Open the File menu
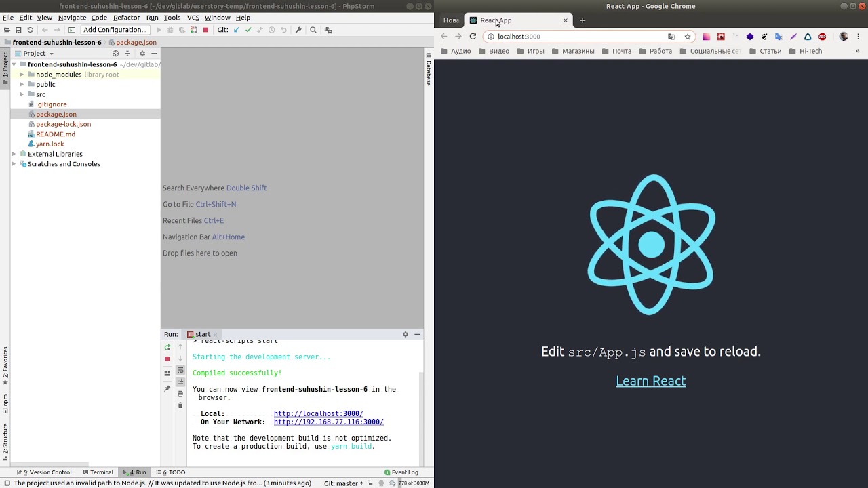Screen dimensions: 868x488 pos(8,18)
